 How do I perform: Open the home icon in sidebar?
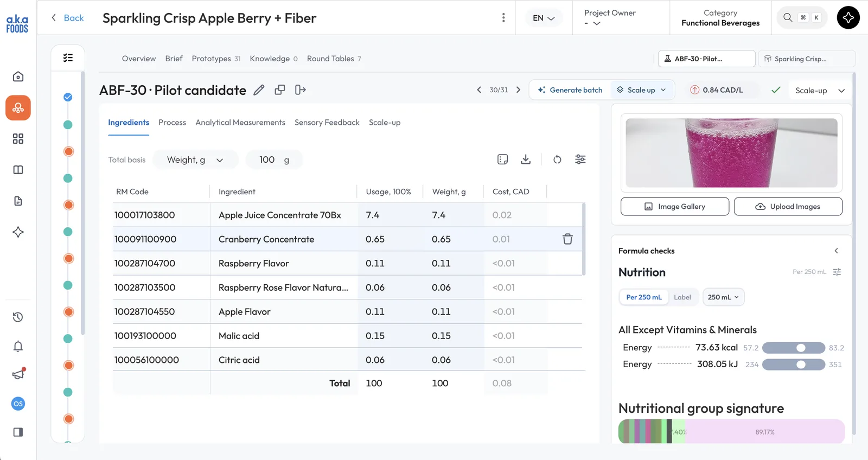(18, 76)
